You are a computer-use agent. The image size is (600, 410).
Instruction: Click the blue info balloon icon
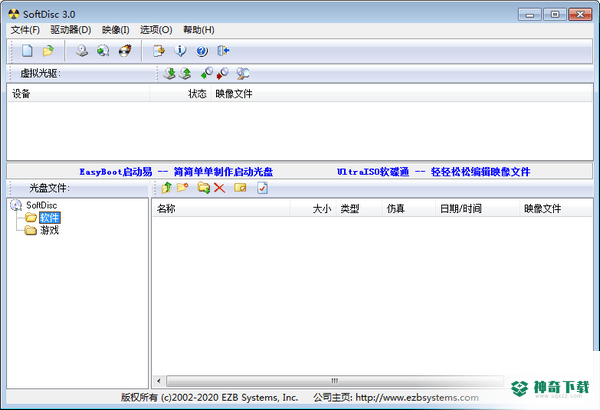180,51
